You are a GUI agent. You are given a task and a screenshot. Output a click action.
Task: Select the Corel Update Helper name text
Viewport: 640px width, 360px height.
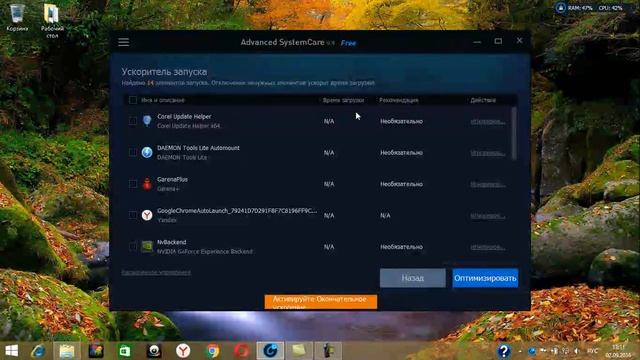(x=184, y=116)
